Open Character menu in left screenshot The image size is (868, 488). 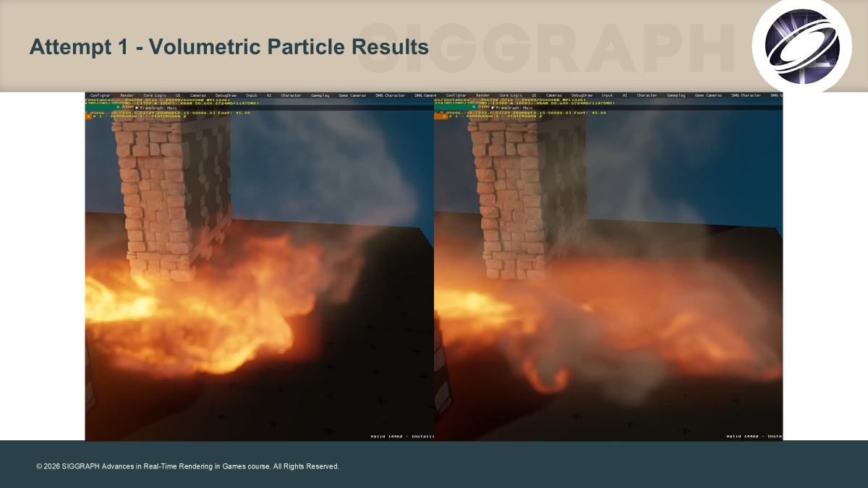coord(291,95)
